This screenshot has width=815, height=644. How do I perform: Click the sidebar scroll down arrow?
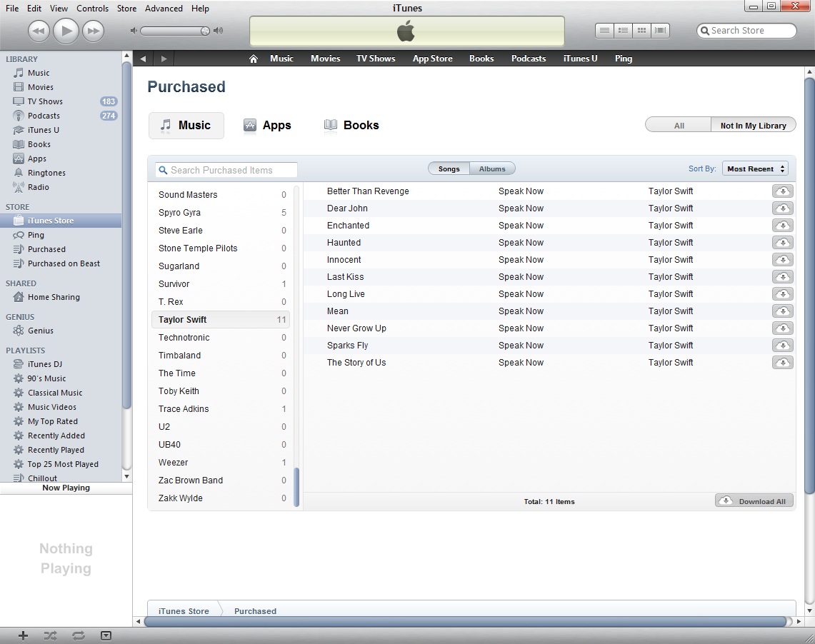[x=126, y=476]
